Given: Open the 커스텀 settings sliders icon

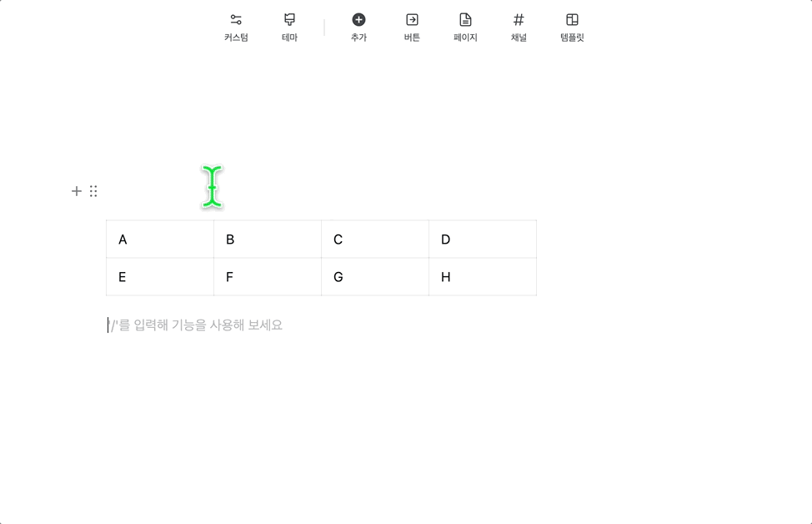Looking at the screenshot, I should (x=236, y=19).
